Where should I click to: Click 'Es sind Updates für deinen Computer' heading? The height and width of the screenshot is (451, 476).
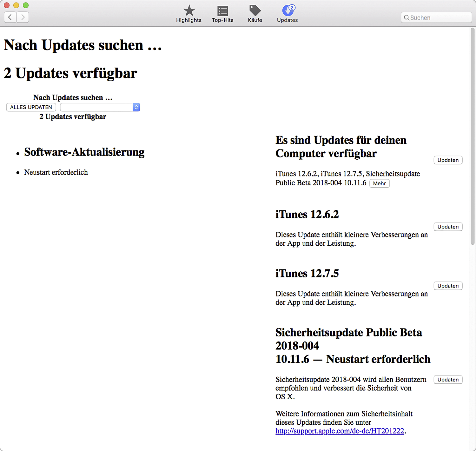[341, 147]
